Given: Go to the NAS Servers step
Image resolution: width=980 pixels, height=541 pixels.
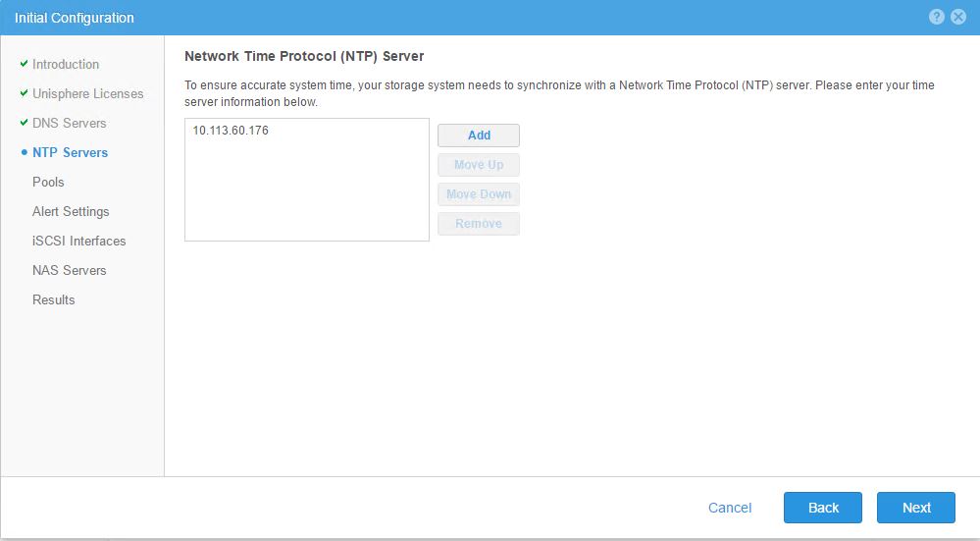Looking at the screenshot, I should (x=69, y=270).
